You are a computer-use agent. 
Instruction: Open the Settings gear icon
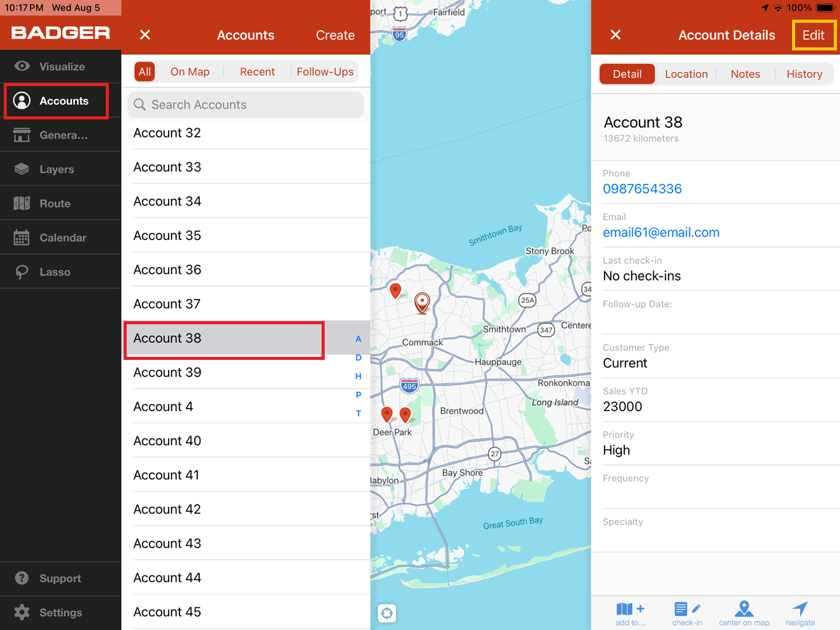(22, 612)
